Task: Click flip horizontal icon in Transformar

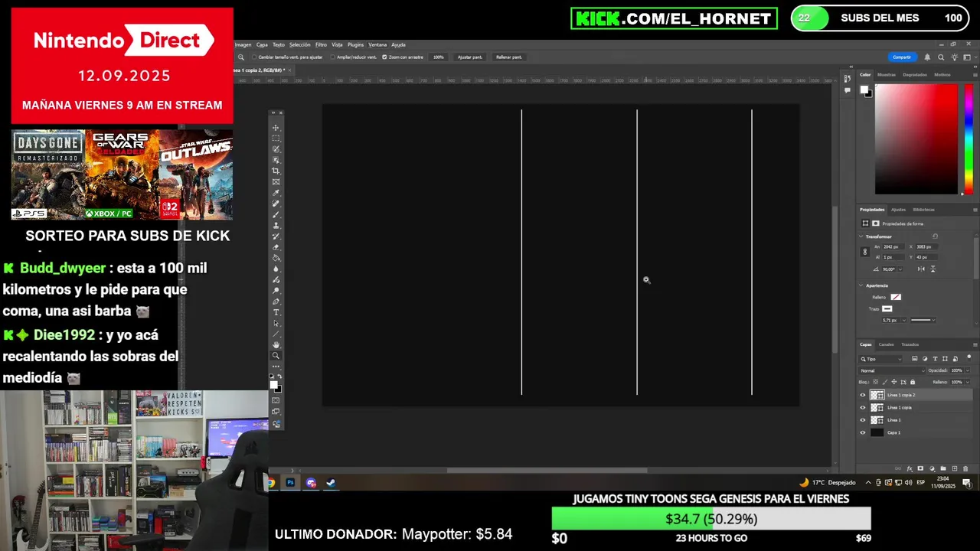Action: point(921,269)
